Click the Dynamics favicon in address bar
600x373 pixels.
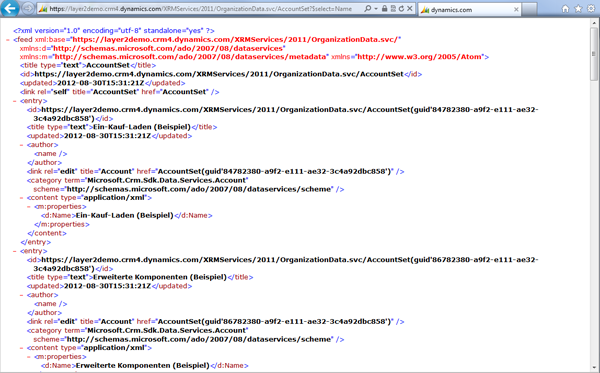[43, 9]
